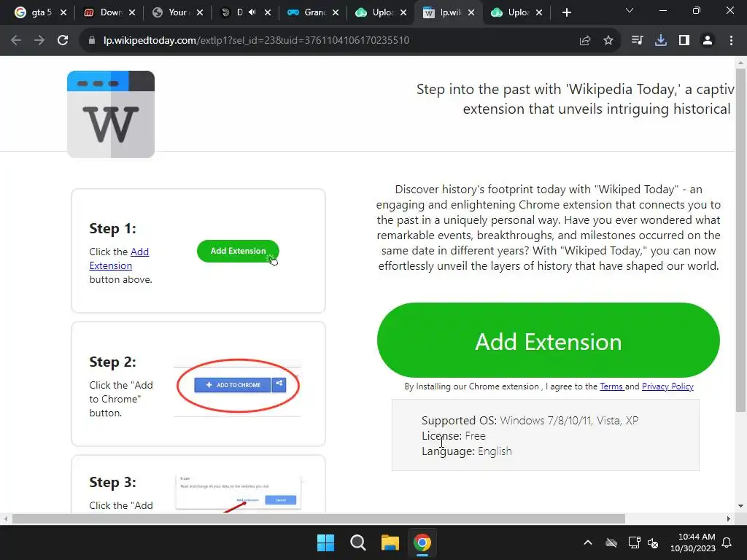Reload the page
The width and height of the screenshot is (747, 560).
(x=63, y=41)
